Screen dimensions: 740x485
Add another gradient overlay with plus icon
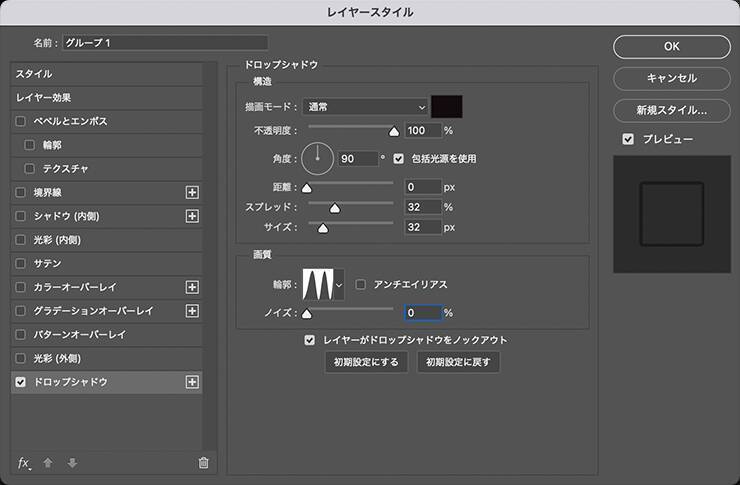click(193, 311)
